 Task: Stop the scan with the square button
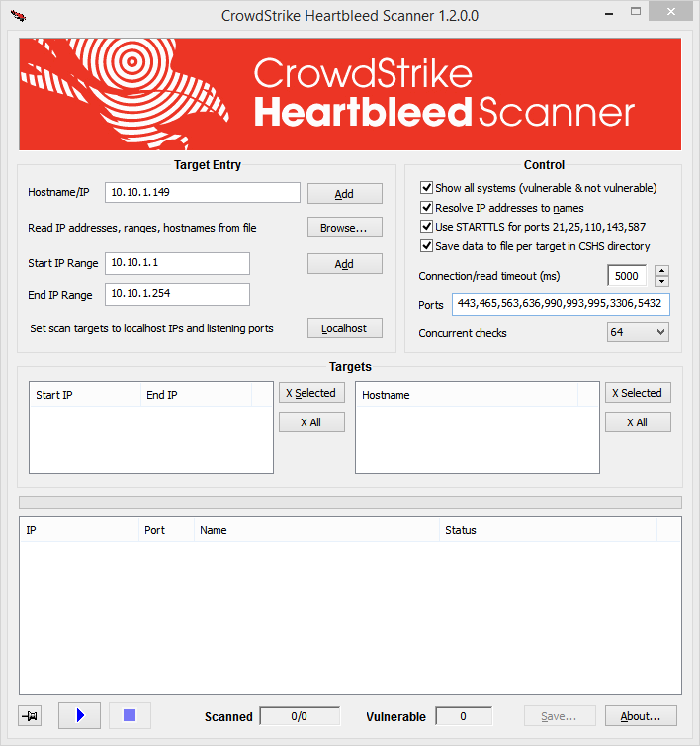tap(130, 715)
